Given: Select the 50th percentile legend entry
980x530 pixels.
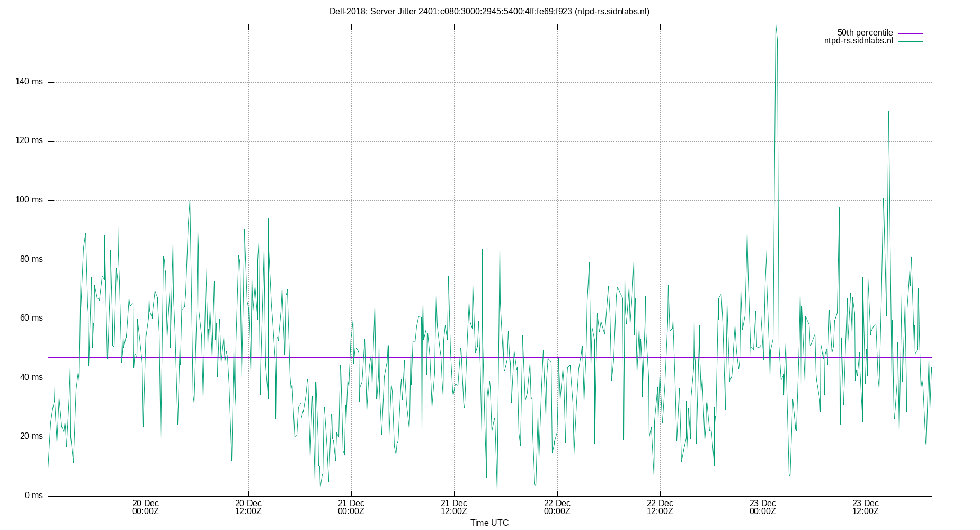Looking at the screenshot, I should point(865,32).
